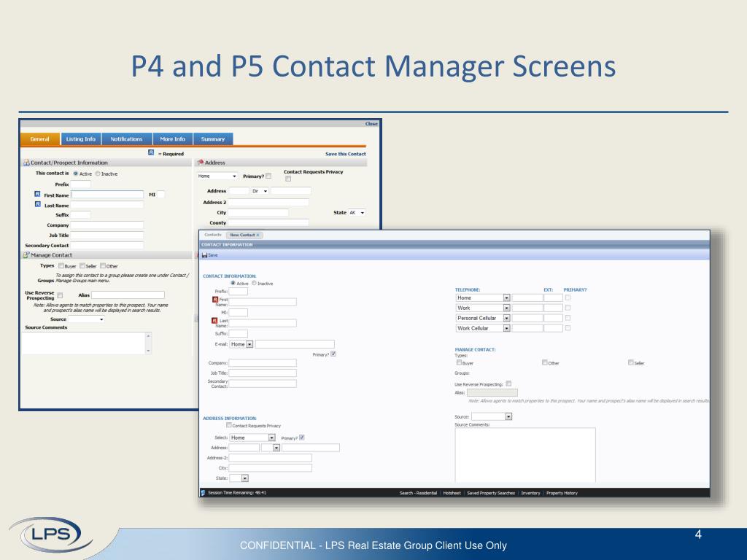Toggle the E-mail Primary? checkbox in front window
This screenshot has width=747, height=560.
coord(333,354)
